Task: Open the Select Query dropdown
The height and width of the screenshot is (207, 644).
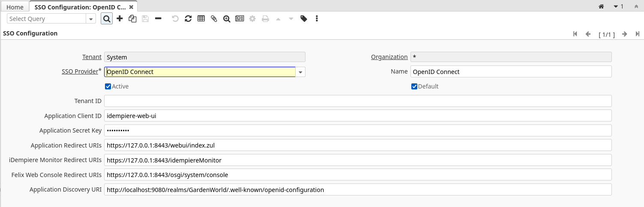Action: click(91, 19)
